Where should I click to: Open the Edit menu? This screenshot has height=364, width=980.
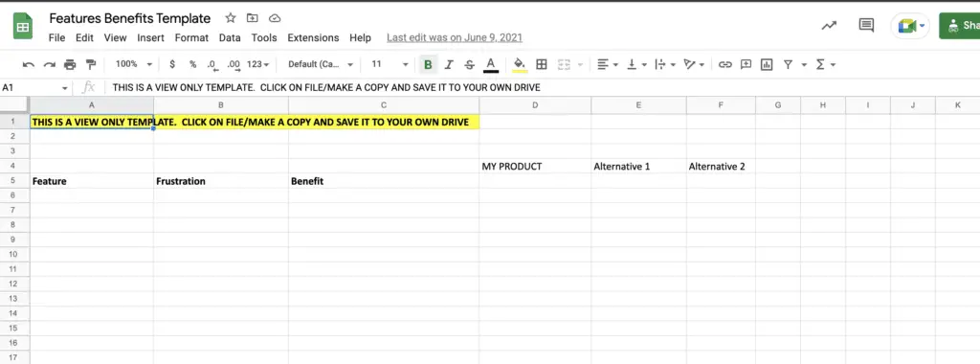click(x=84, y=37)
